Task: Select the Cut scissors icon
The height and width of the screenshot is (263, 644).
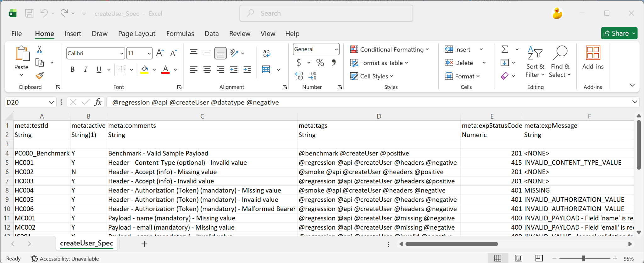Action: coord(40,49)
